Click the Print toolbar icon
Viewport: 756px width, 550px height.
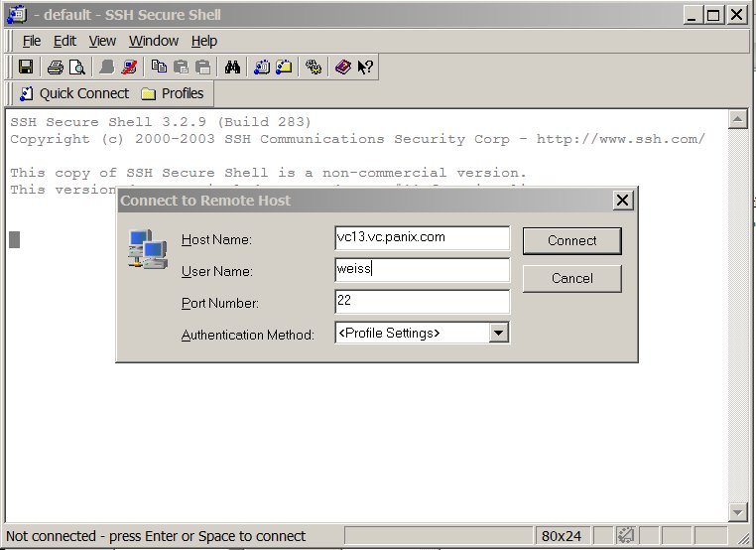point(56,68)
